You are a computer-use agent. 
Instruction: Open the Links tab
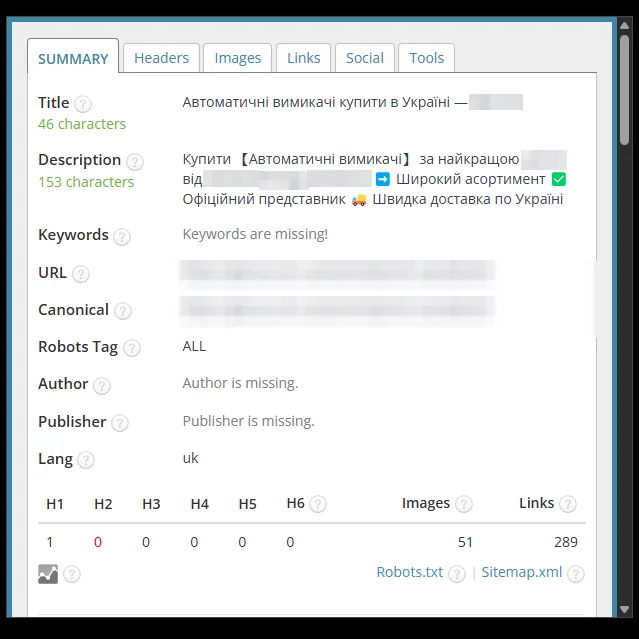[304, 58]
